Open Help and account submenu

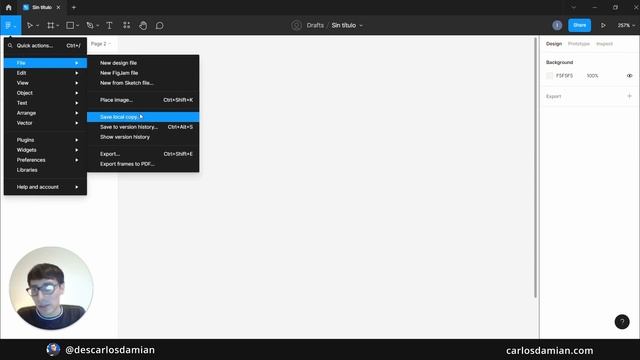[45, 187]
